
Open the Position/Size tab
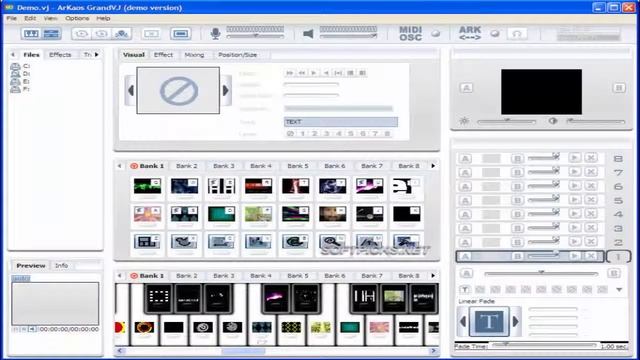[238, 55]
